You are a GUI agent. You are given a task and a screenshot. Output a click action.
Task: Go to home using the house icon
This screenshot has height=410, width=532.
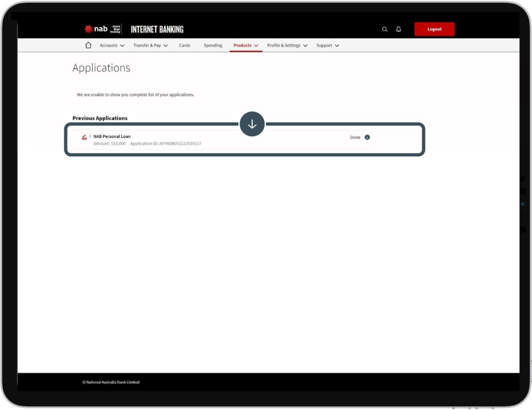tap(88, 45)
